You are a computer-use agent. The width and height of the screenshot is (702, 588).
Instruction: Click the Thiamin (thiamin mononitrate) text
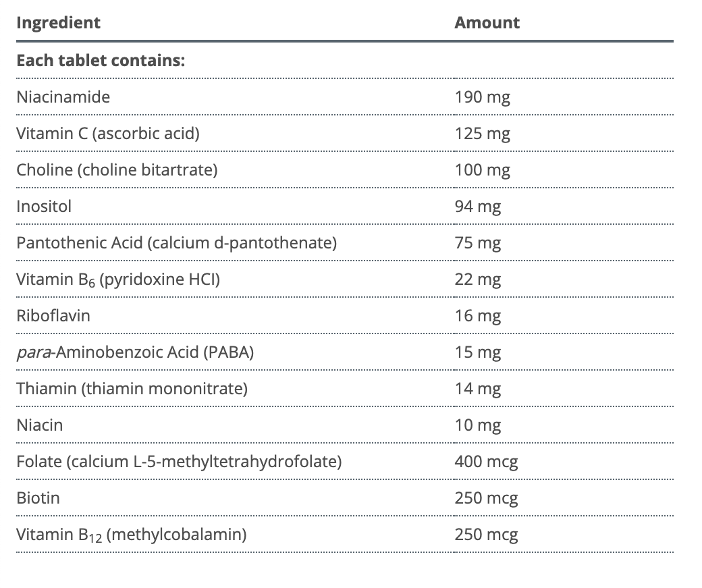click(132, 388)
